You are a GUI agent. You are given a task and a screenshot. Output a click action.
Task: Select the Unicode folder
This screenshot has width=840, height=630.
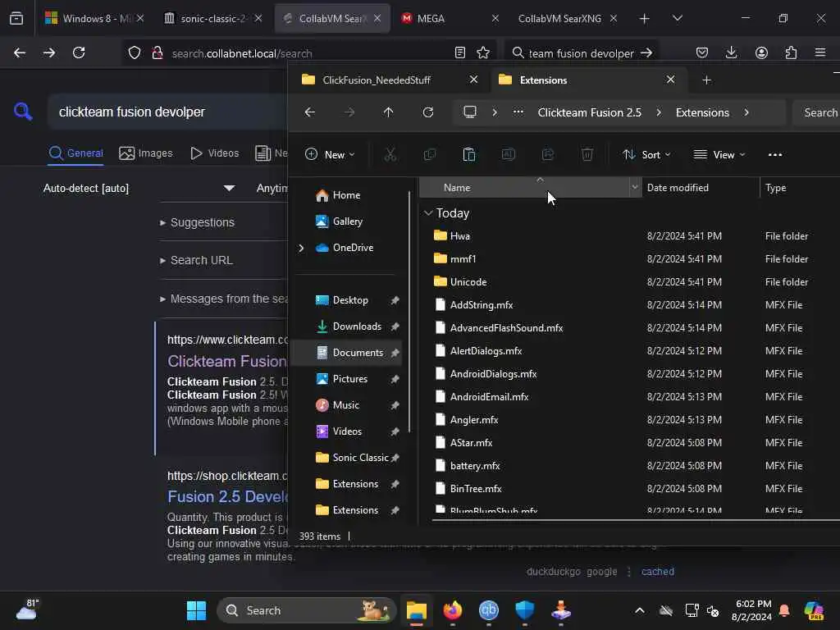[x=468, y=282]
